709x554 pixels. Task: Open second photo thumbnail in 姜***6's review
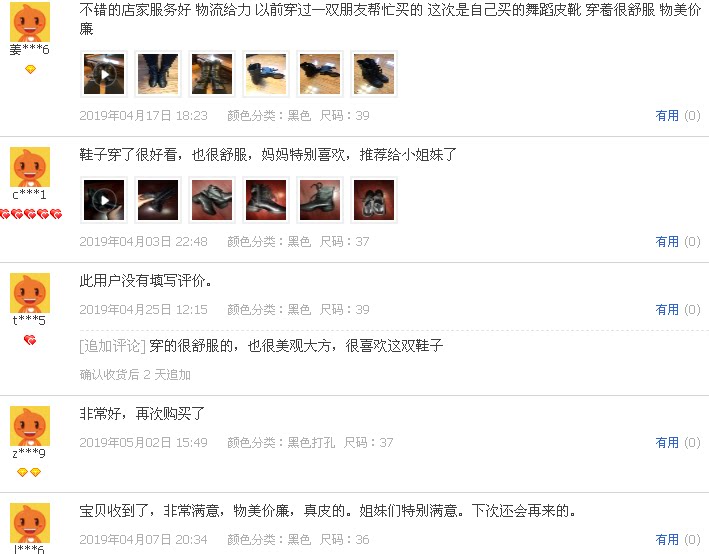point(158,74)
